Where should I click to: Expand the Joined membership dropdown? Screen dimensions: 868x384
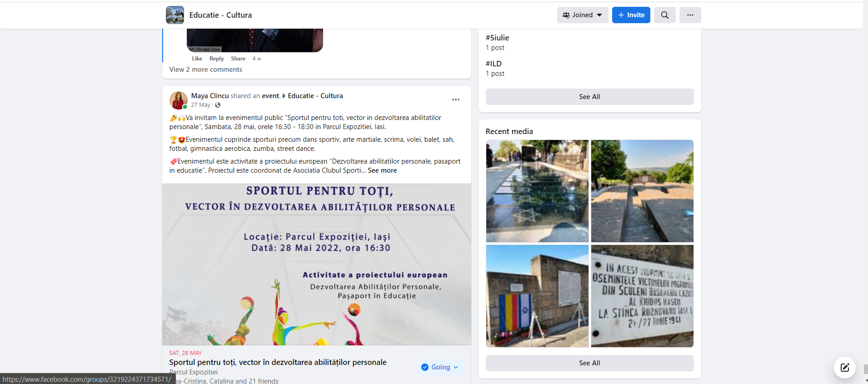pos(583,15)
